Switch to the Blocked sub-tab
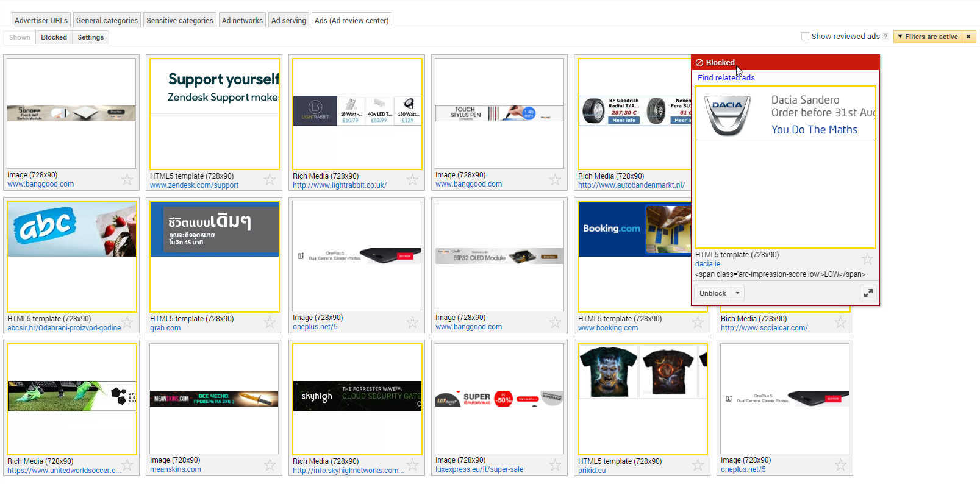Viewport: 980px width, 484px height. pos(54,37)
